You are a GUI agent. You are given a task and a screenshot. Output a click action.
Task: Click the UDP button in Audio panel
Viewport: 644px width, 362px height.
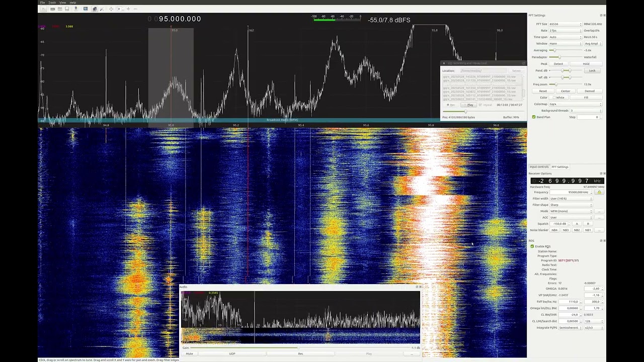[x=232, y=353]
